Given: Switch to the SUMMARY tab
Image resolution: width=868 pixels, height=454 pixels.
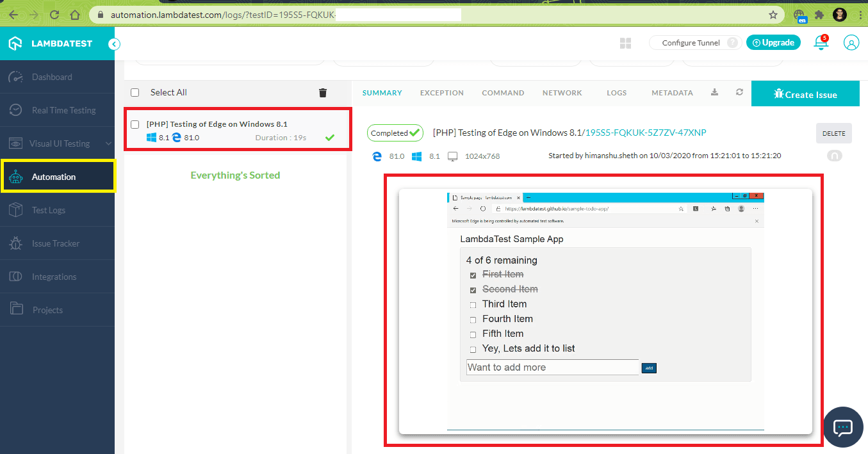Looking at the screenshot, I should (x=382, y=93).
